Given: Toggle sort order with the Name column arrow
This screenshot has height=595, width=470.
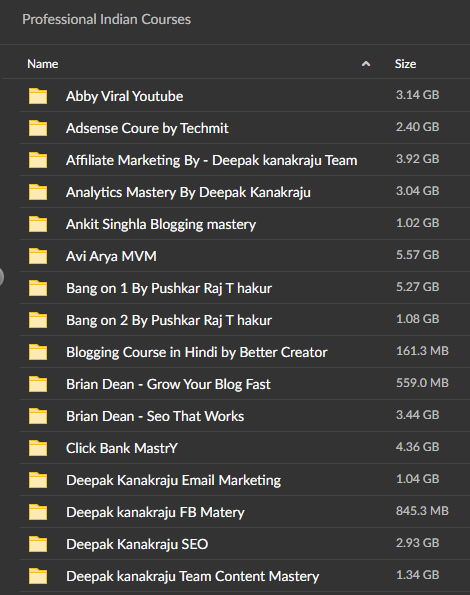Looking at the screenshot, I should pyautogui.click(x=366, y=64).
